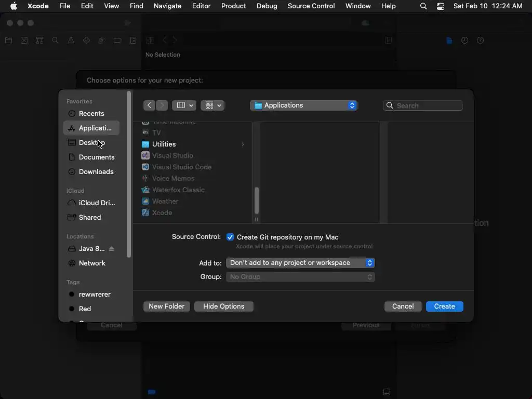Open the Recents sidebar location

(91, 113)
